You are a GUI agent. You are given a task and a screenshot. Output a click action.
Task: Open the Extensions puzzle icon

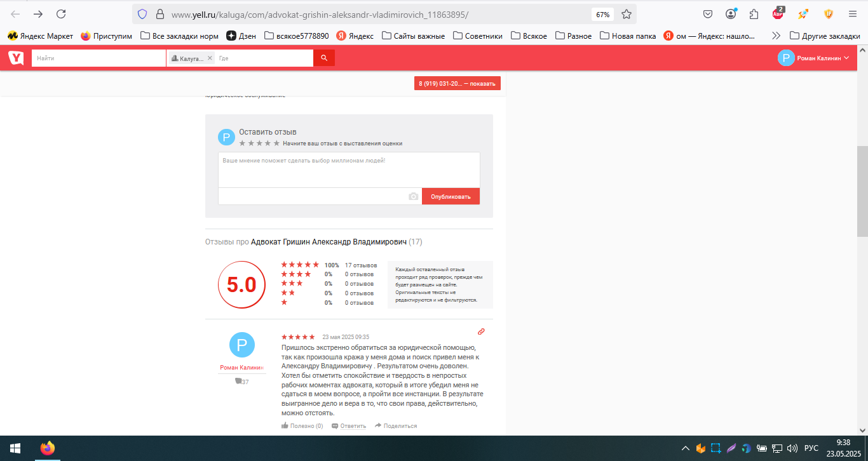coord(754,14)
